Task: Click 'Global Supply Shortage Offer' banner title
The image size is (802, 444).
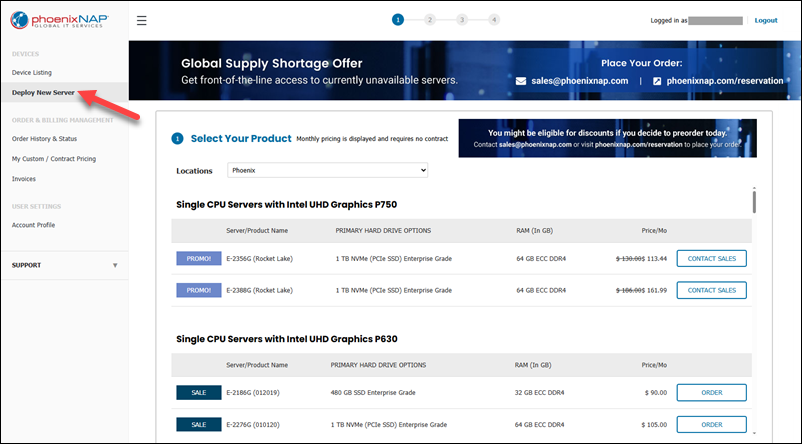Action: click(x=272, y=63)
